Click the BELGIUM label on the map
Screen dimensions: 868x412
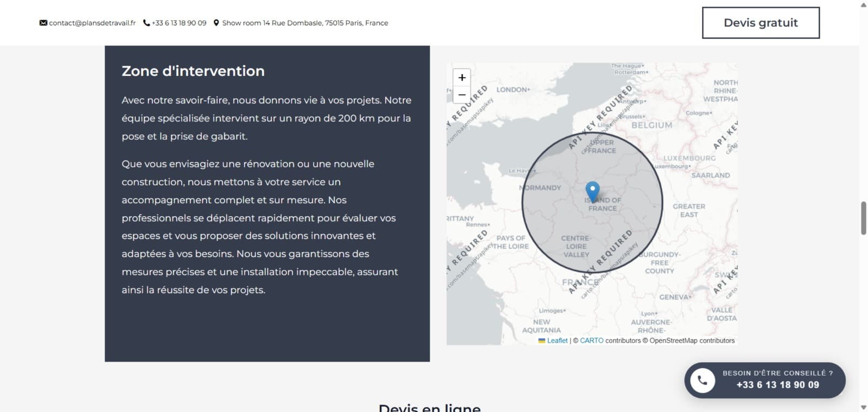652,125
